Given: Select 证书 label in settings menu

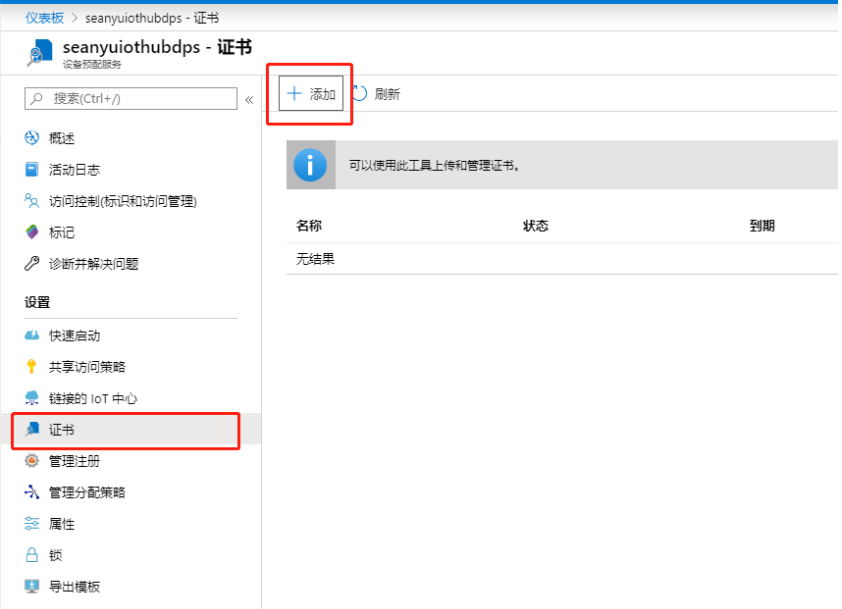Looking at the screenshot, I should coord(62,430).
